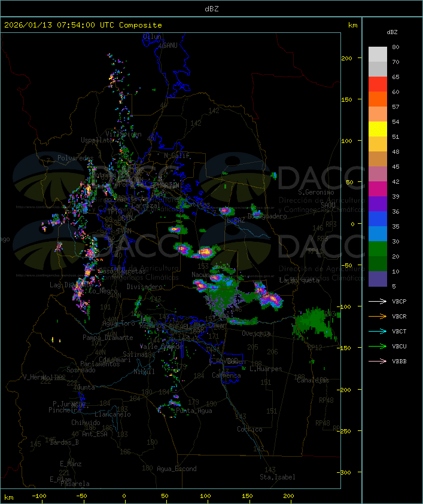Pick the purple 36-39 dBZ swatch
423x504 pixels.
pyautogui.click(x=378, y=204)
